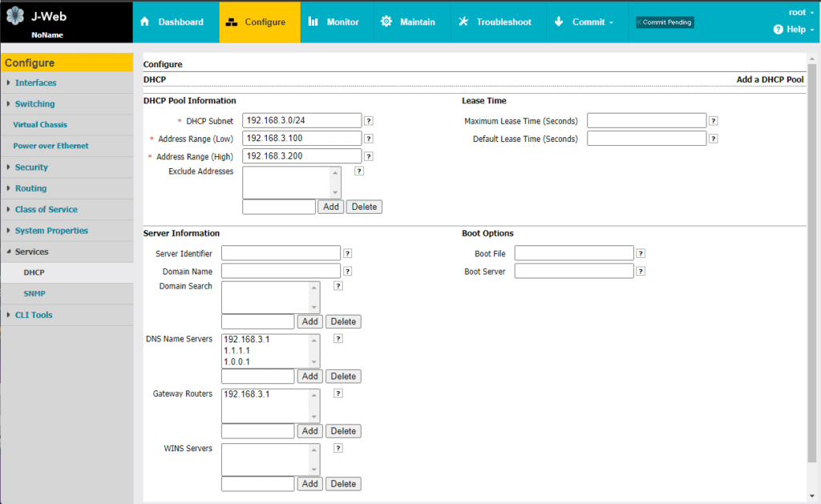
Task: Open the root user dropdown
Action: pyautogui.click(x=801, y=13)
